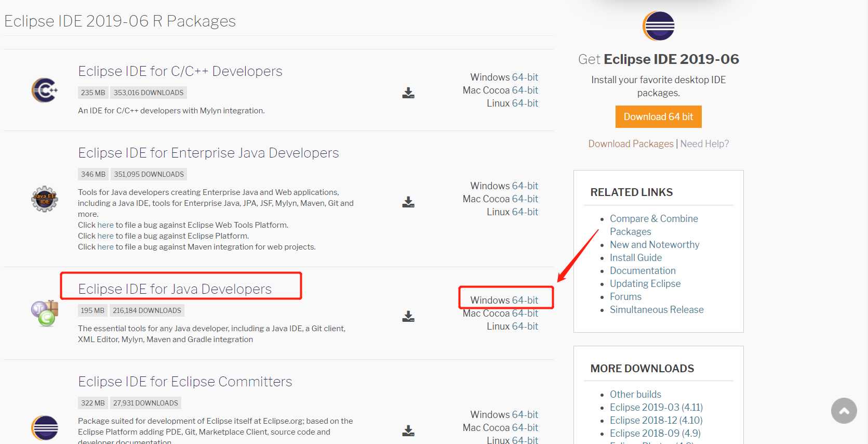The image size is (868, 444).
Task: Open Eclipse 2018-12 (4.10) download link
Action: point(656,420)
